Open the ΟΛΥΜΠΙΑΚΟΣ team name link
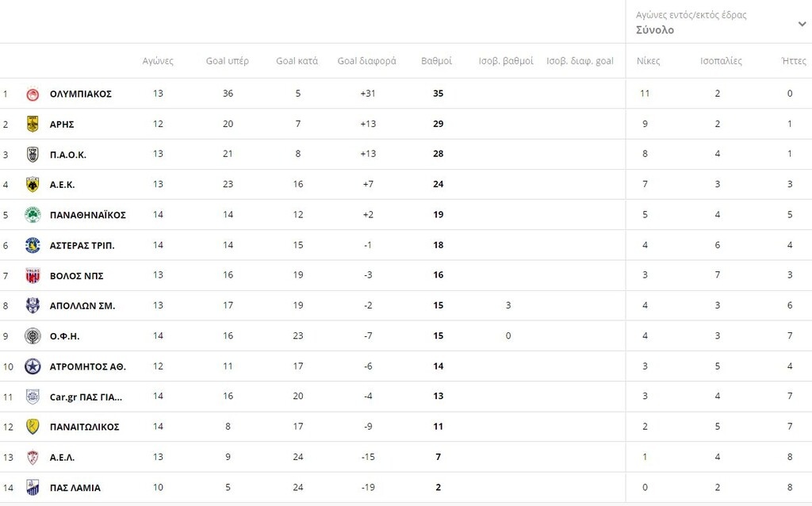This screenshot has height=506, width=812. 81,94
